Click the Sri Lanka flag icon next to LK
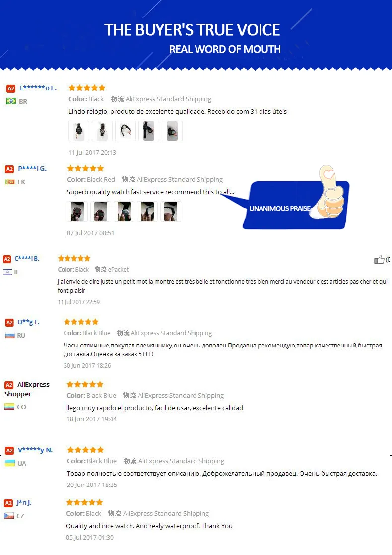The width and height of the screenshot is (392, 555). [9, 182]
